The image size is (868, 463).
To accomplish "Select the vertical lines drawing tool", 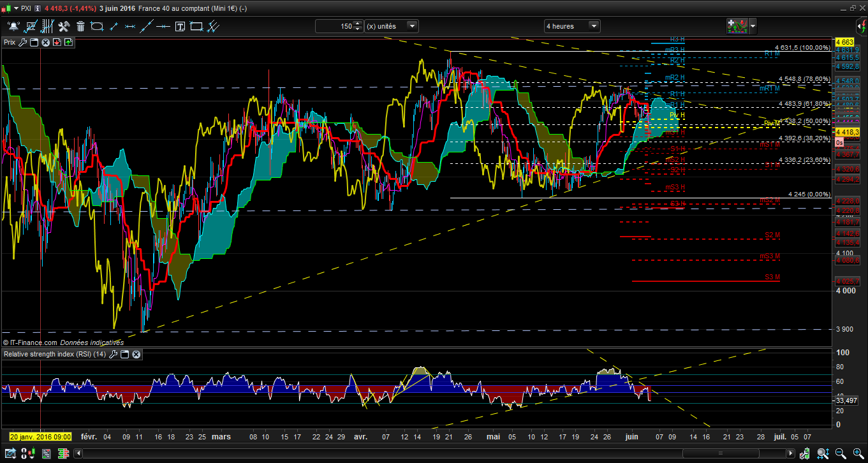I will tap(47, 26).
